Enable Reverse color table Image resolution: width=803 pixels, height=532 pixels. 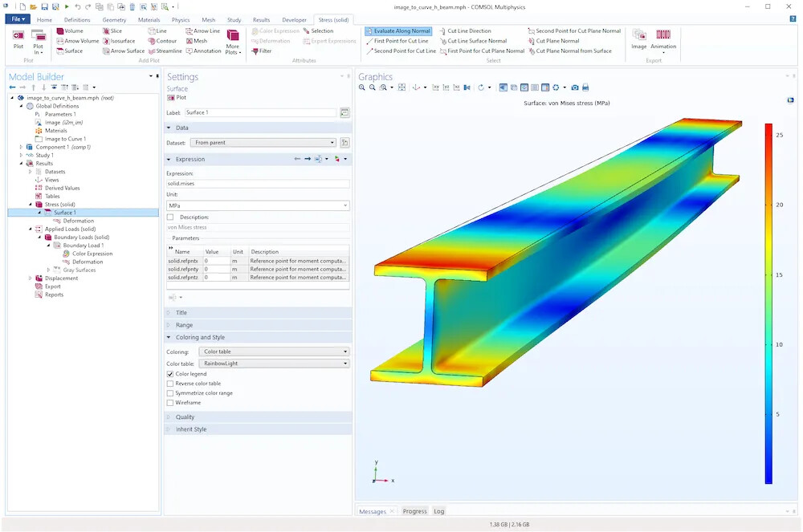tap(170, 384)
